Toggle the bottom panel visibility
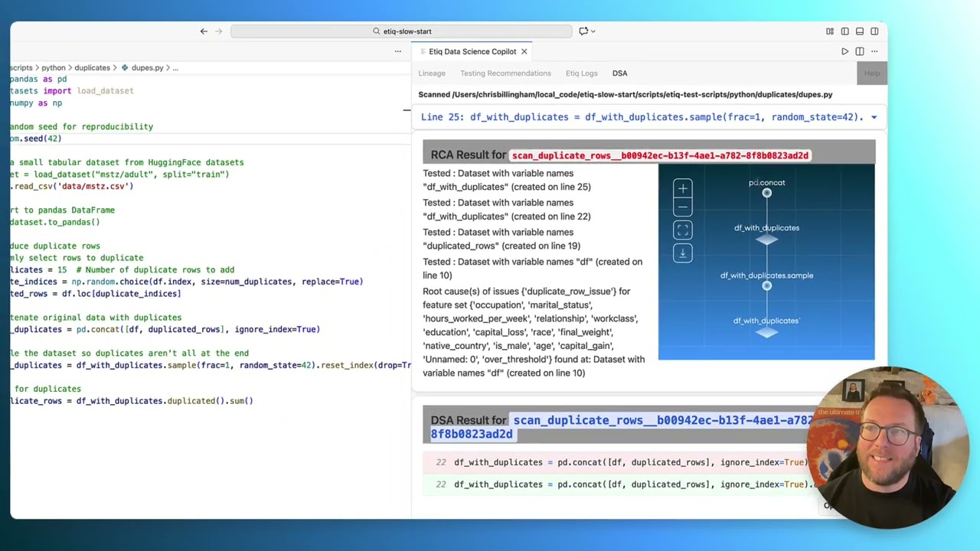 [x=860, y=31]
